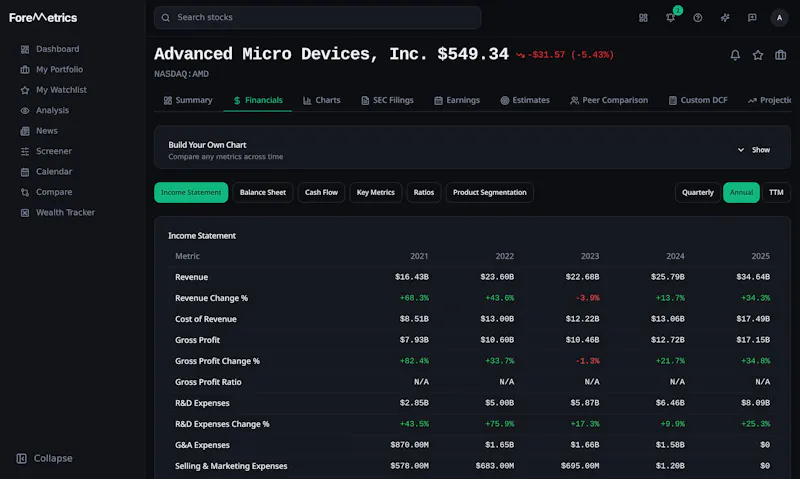Click the My Watchlist star icon
The width and height of the screenshot is (800, 479).
point(24,90)
